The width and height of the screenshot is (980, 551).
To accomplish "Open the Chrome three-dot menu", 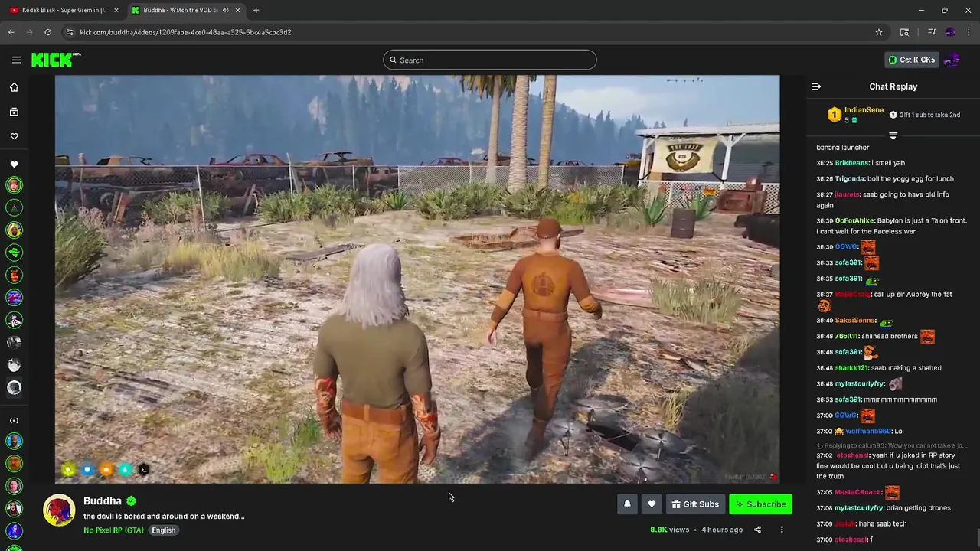I will pyautogui.click(x=969, y=32).
